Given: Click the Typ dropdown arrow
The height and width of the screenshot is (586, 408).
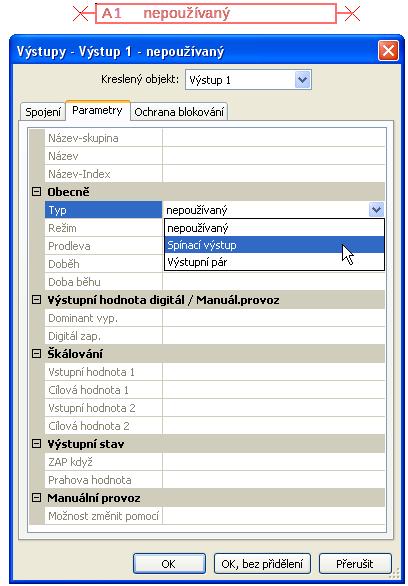Looking at the screenshot, I should tap(376, 210).
